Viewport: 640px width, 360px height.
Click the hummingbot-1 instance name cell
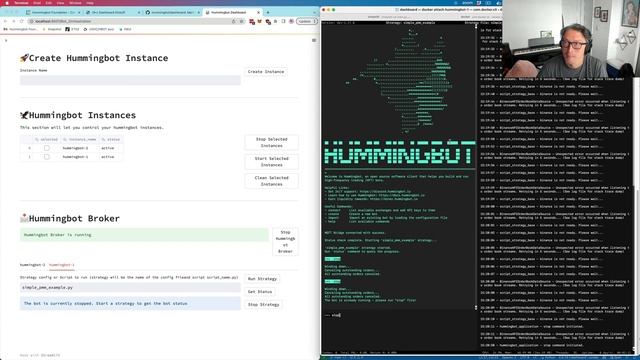point(80,157)
